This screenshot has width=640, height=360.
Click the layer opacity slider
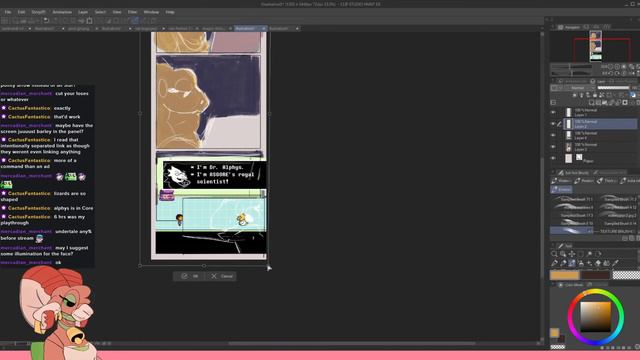tap(613, 88)
